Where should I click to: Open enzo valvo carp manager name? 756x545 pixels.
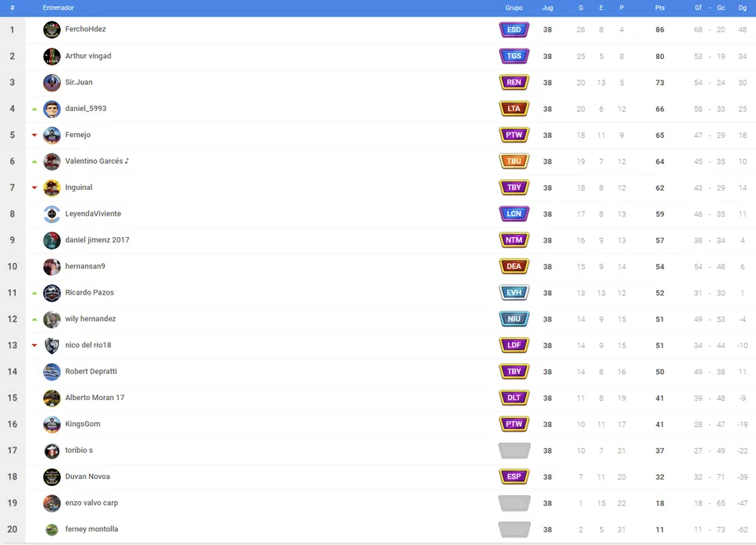tap(91, 502)
